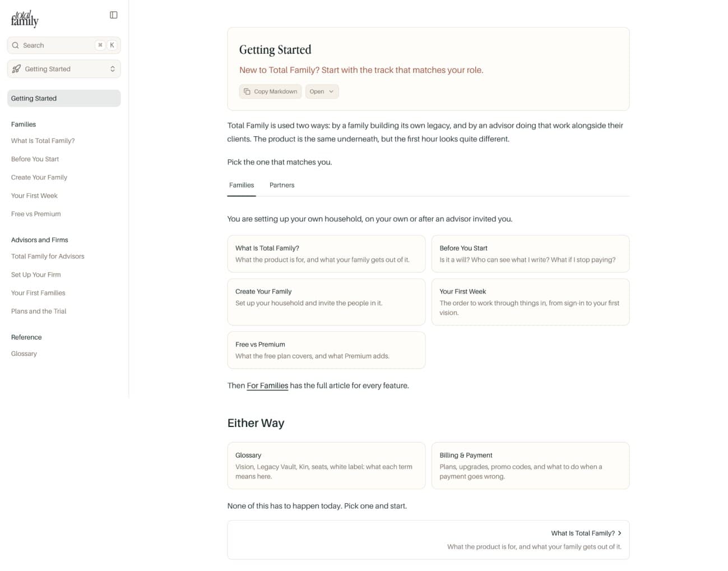Open the Before You Start card
This screenshot has width=728, height=571.
(530, 254)
